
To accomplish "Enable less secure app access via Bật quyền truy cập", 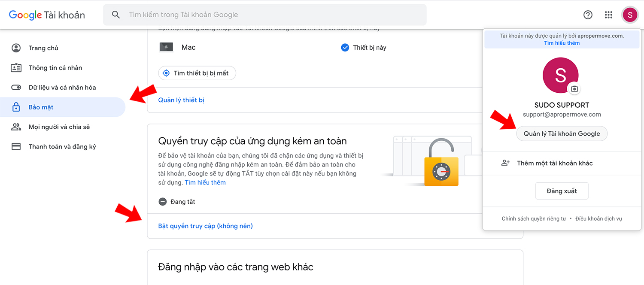I will pyautogui.click(x=205, y=225).
